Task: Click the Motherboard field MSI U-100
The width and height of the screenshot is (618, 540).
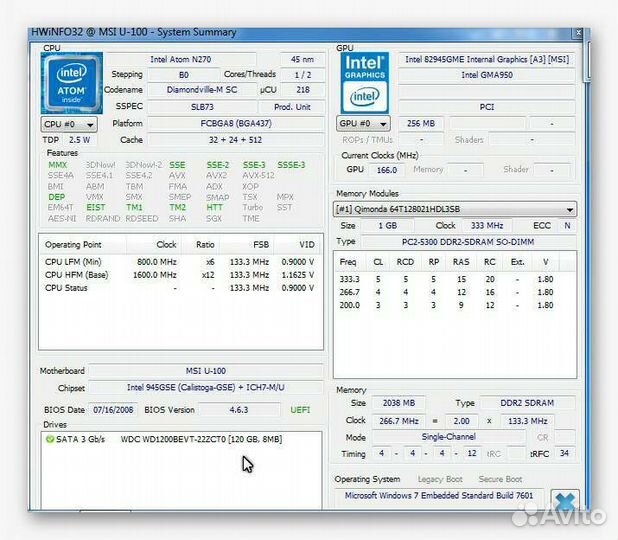Action: (x=206, y=371)
